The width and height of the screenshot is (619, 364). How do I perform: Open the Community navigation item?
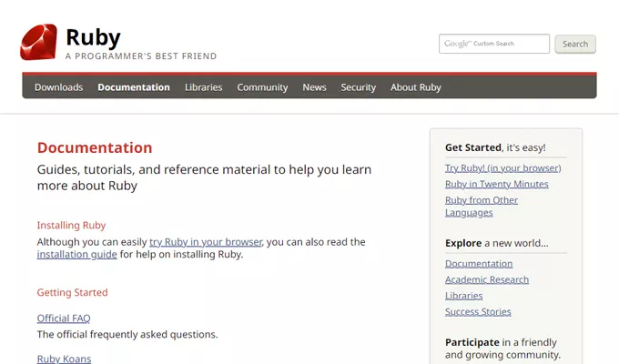262,87
